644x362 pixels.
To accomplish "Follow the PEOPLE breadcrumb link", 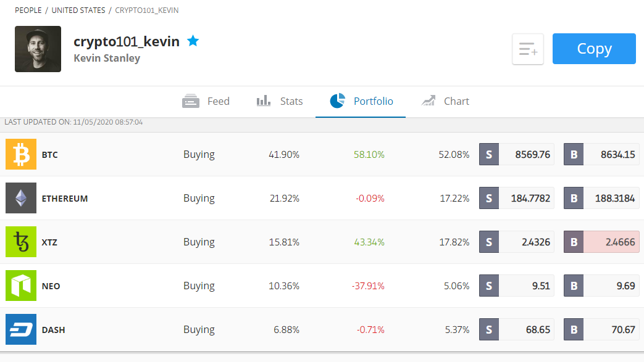I will [x=28, y=10].
